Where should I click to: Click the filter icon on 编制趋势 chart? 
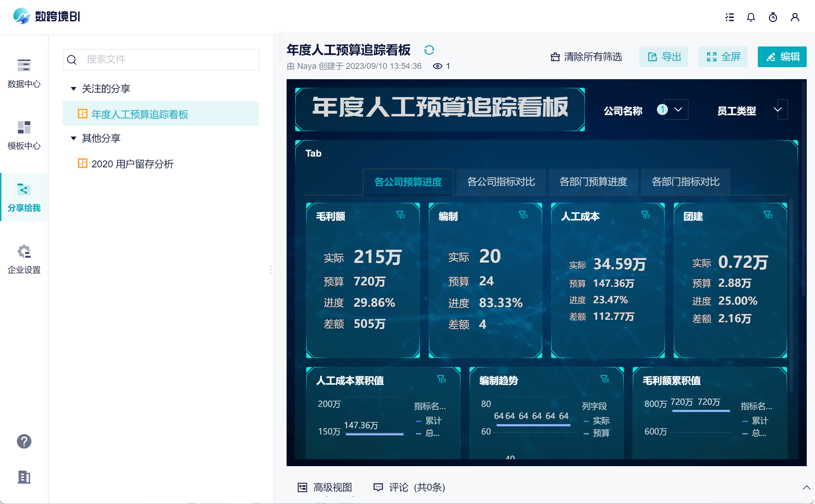click(605, 379)
